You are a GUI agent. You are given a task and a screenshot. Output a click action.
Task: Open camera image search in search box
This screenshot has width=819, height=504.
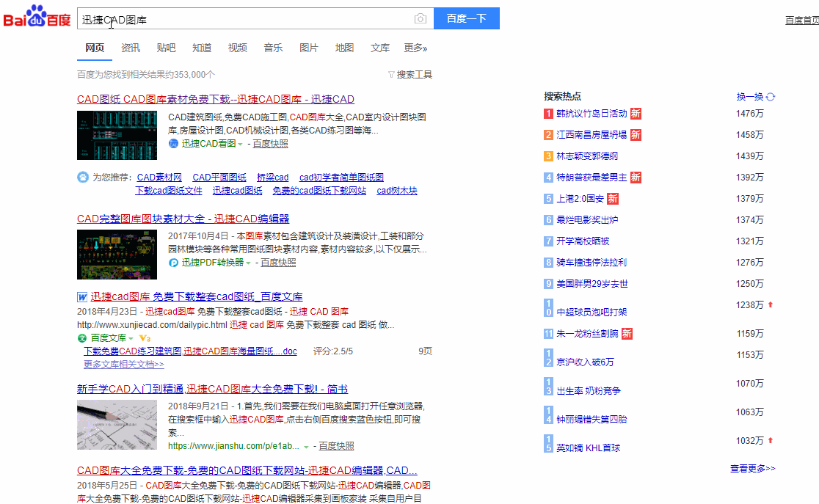click(421, 19)
